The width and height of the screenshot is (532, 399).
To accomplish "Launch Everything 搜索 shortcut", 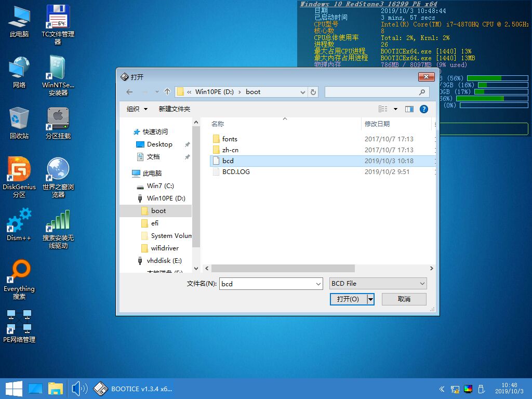I will coord(19,280).
